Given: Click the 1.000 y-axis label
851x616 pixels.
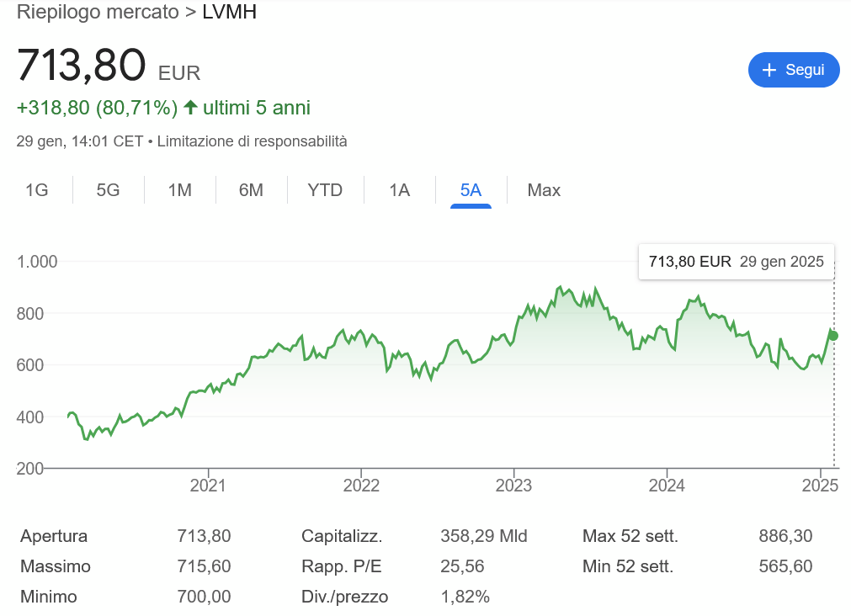Looking at the screenshot, I should point(37,262).
